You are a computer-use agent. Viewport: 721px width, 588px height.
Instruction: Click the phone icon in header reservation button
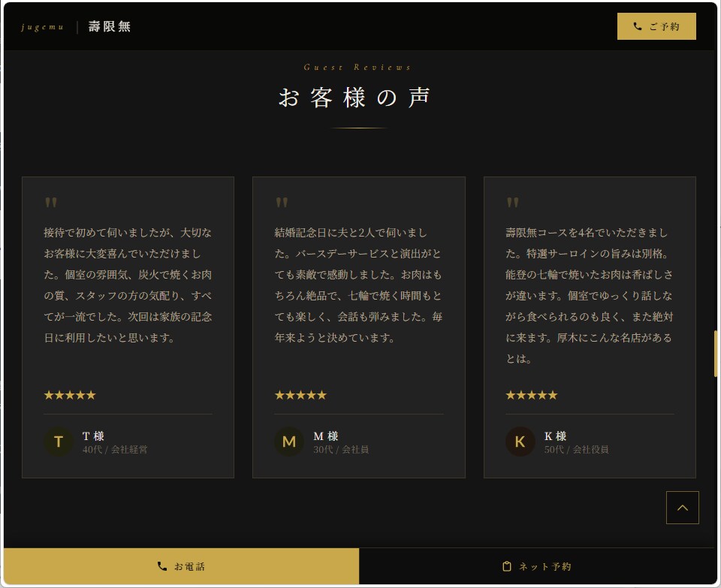coord(638,26)
